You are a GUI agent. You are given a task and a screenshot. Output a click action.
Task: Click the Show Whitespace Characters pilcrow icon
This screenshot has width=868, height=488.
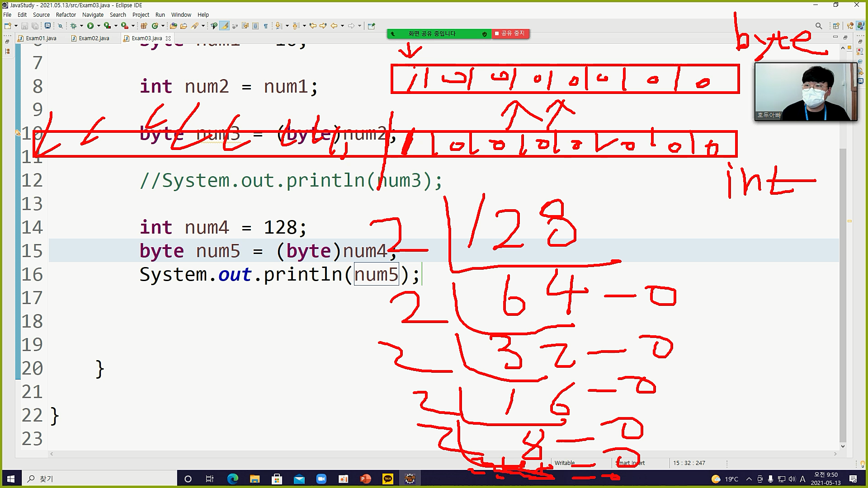266,26
